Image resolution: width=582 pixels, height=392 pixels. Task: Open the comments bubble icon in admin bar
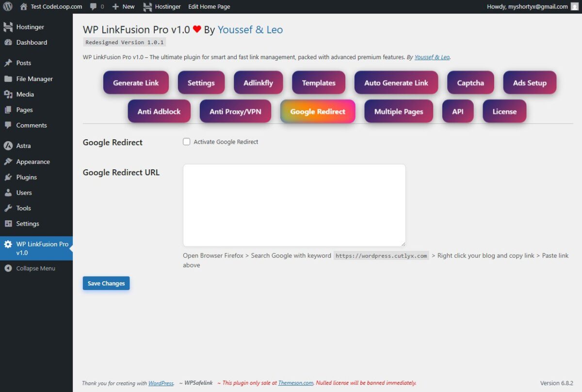click(94, 7)
